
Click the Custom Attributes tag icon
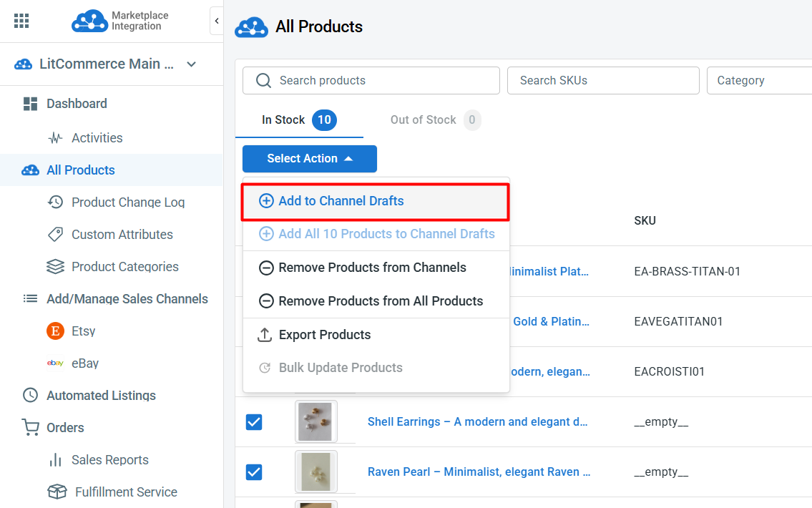pyautogui.click(x=55, y=234)
